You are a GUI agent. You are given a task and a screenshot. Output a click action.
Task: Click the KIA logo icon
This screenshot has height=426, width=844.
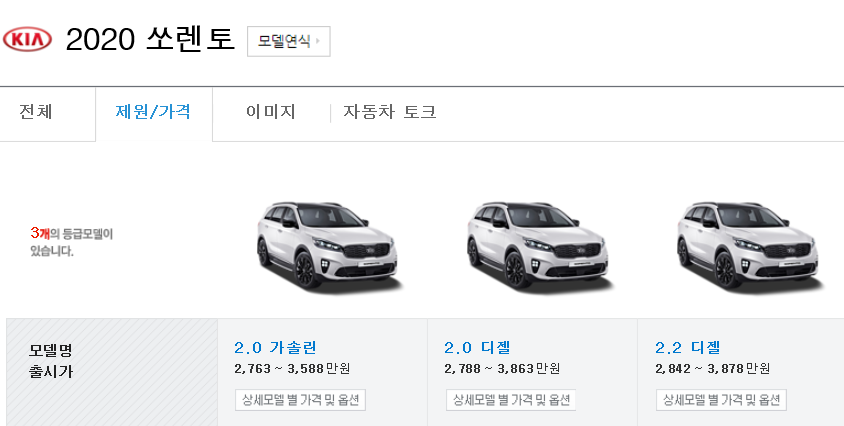pos(27,39)
